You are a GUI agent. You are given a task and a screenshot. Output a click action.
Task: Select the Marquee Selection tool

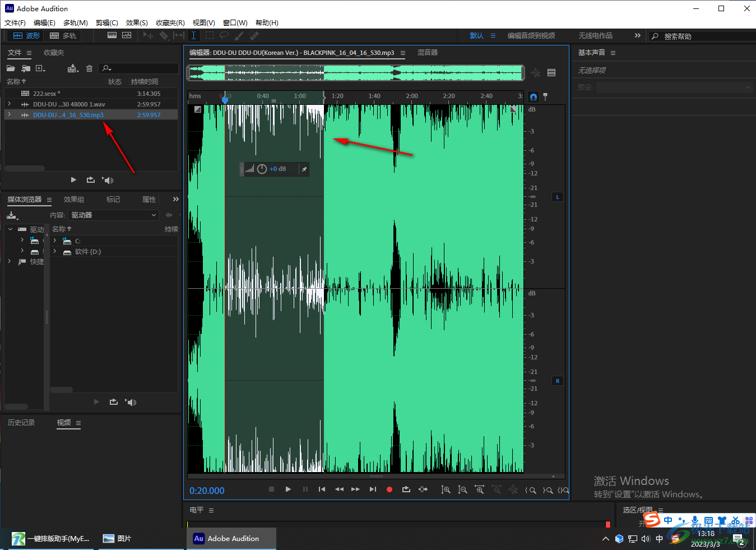point(209,35)
